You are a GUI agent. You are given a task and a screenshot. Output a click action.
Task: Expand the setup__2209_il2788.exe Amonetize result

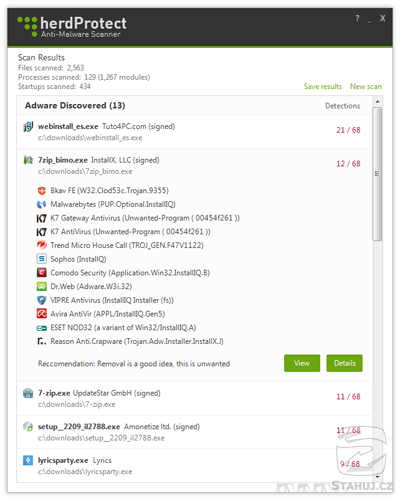click(x=194, y=432)
